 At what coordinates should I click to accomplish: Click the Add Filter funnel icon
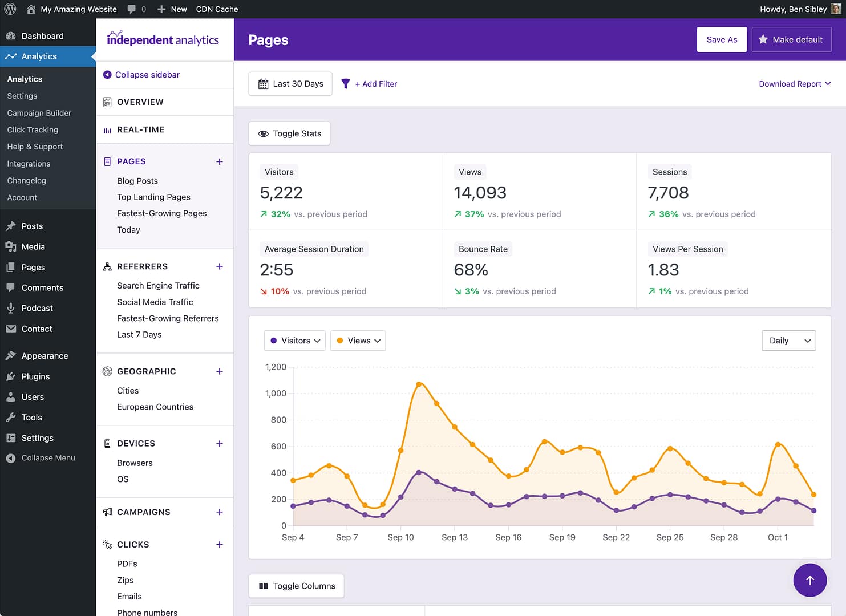(x=345, y=83)
